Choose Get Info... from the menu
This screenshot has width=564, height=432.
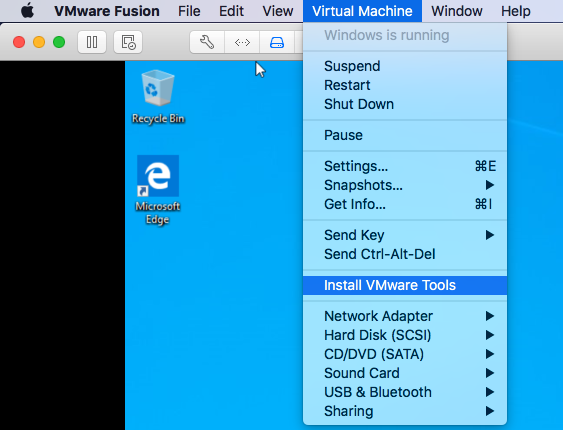pyautogui.click(x=405, y=204)
